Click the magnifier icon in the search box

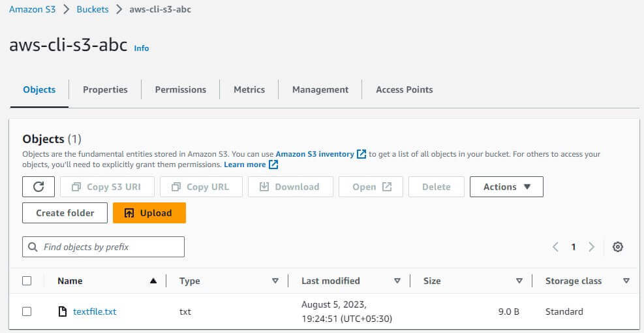[33, 247]
